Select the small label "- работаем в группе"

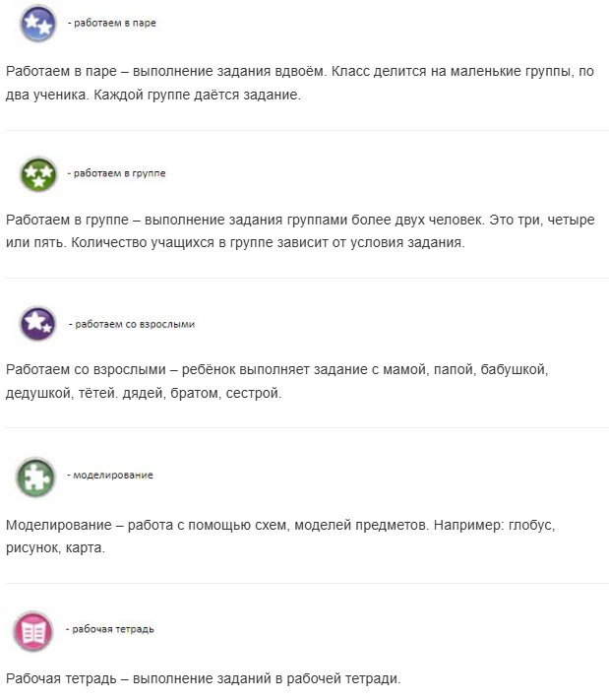pos(116,173)
